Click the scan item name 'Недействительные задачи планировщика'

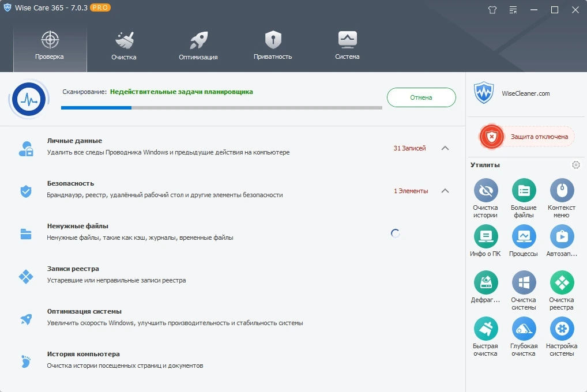(x=182, y=92)
